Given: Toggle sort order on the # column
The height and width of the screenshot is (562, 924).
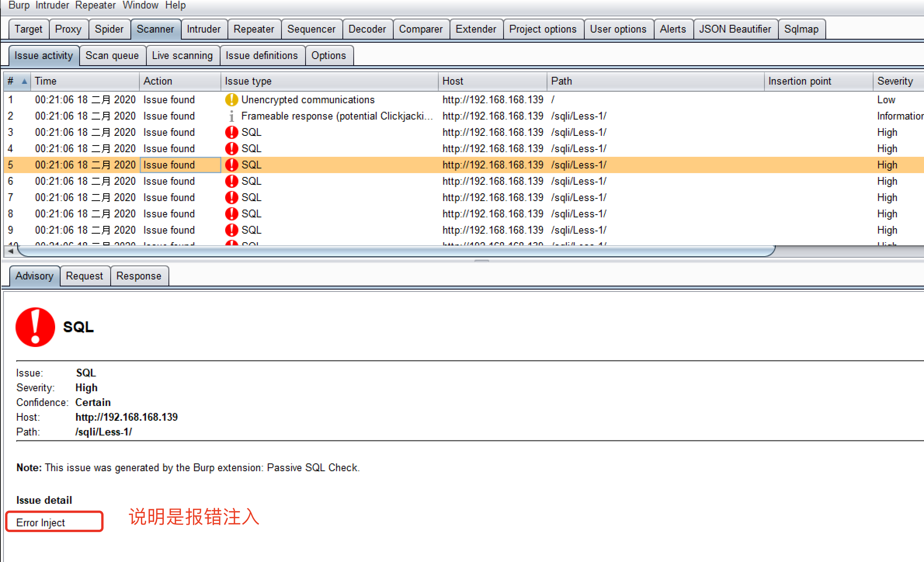Looking at the screenshot, I should 17,81.
